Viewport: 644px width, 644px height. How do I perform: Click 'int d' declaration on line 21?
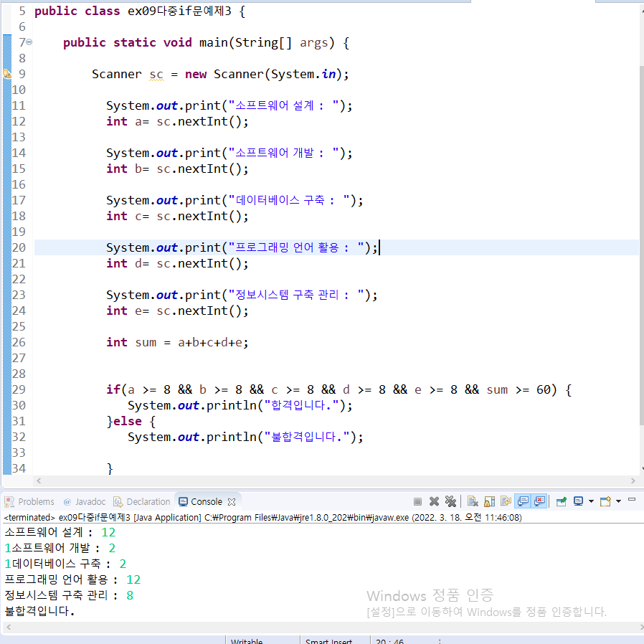124,263
